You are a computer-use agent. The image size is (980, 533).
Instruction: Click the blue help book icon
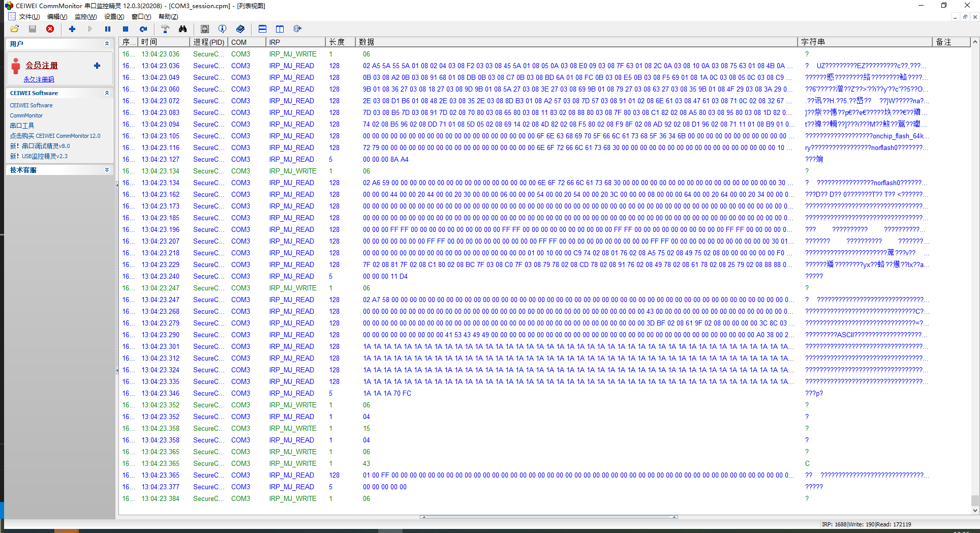[240, 29]
